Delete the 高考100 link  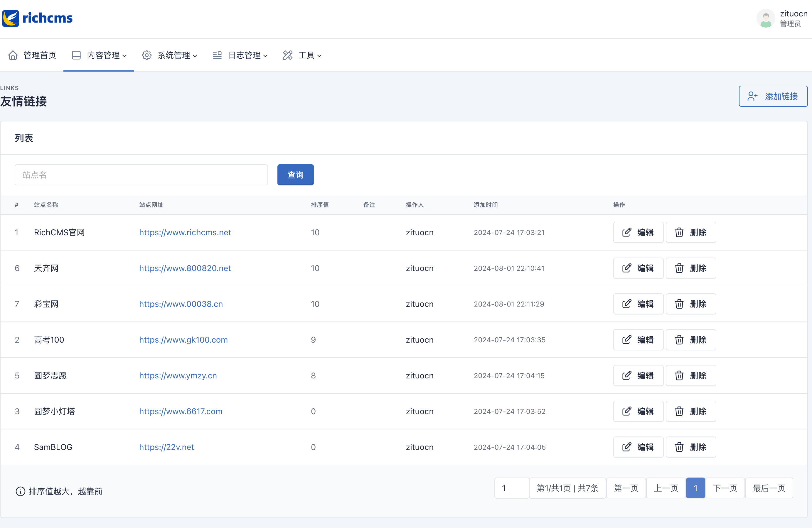point(691,340)
